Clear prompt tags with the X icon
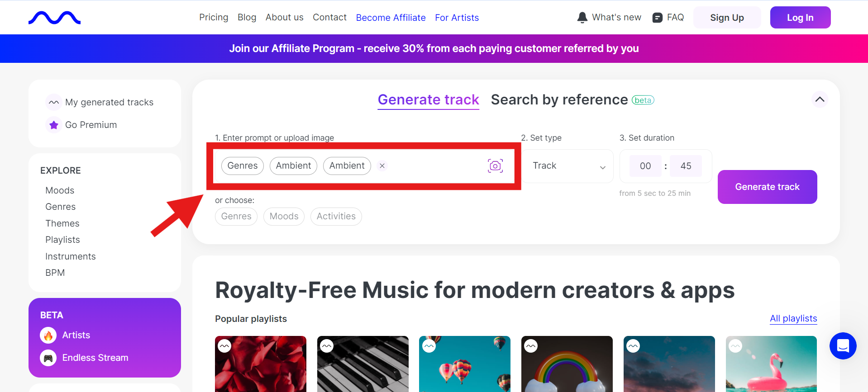868x392 pixels. (382, 166)
